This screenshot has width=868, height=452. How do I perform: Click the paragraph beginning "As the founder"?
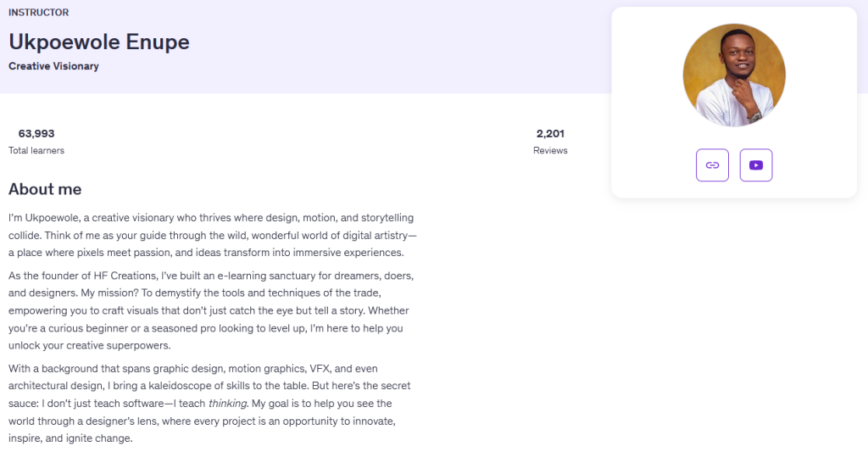coord(212,310)
